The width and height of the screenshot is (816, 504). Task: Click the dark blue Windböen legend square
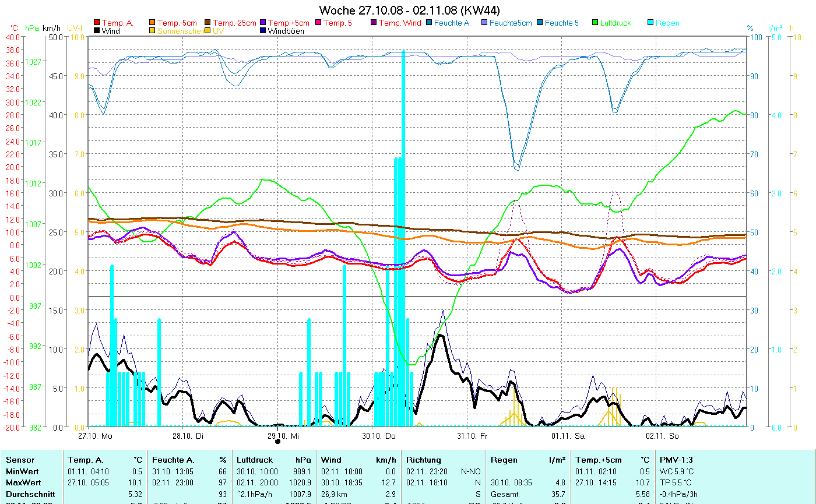click(x=263, y=31)
